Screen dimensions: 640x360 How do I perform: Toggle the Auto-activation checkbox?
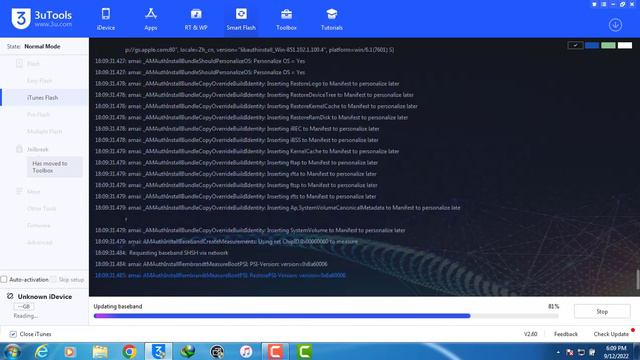coord(4,280)
